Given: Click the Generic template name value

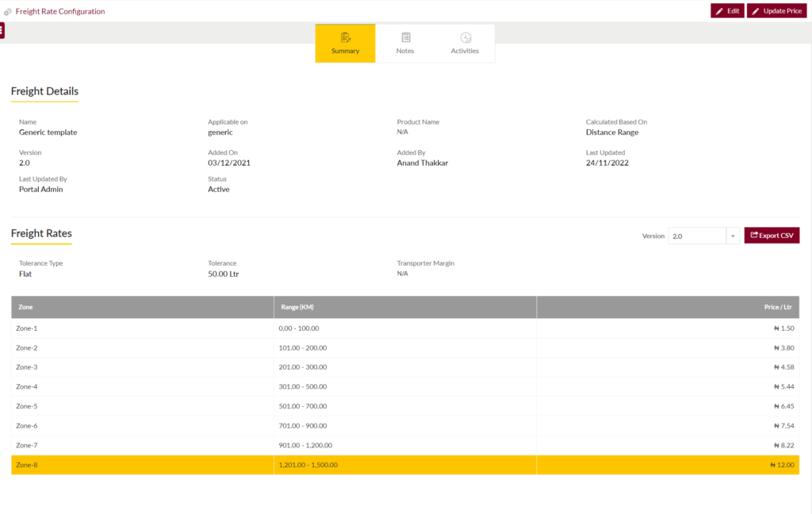Looking at the screenshot, I should (x=48, y=132).
